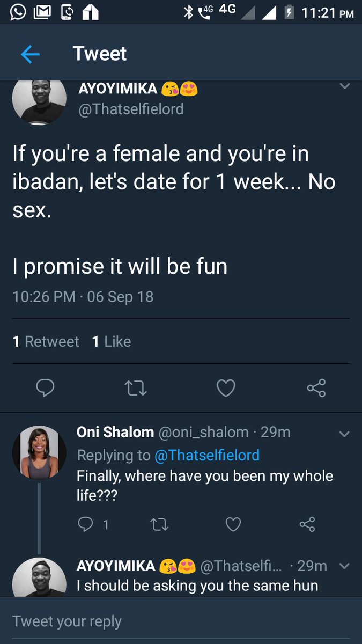Tap the Tweet your reply field
This screenshot has width=362, height=644.
pyautogui.click(x=181, y=621)
